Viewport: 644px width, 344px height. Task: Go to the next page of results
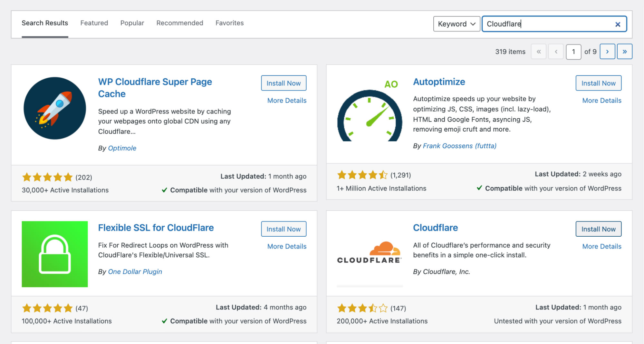pyautogui.click(x=607, y=52)
